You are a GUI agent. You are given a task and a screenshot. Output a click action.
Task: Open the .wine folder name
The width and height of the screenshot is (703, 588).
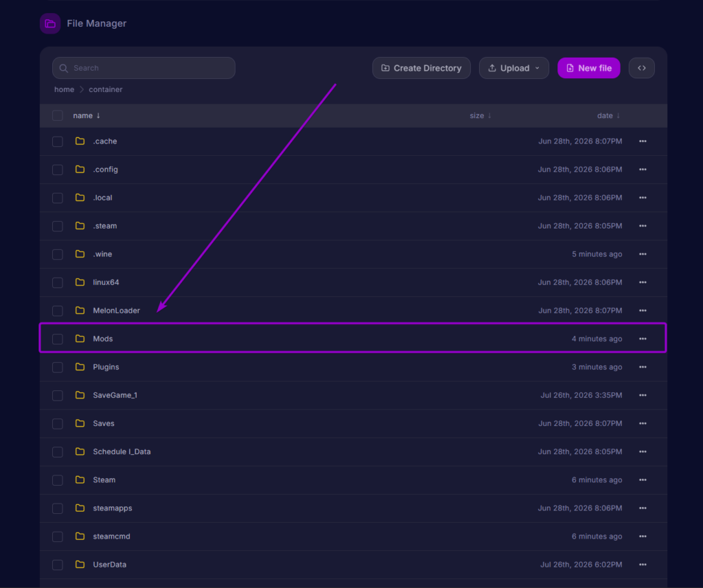(x=102, y=254)
